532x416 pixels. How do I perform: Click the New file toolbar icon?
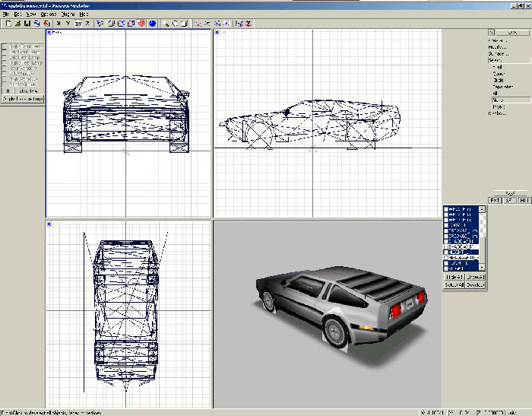click(8, 24)
